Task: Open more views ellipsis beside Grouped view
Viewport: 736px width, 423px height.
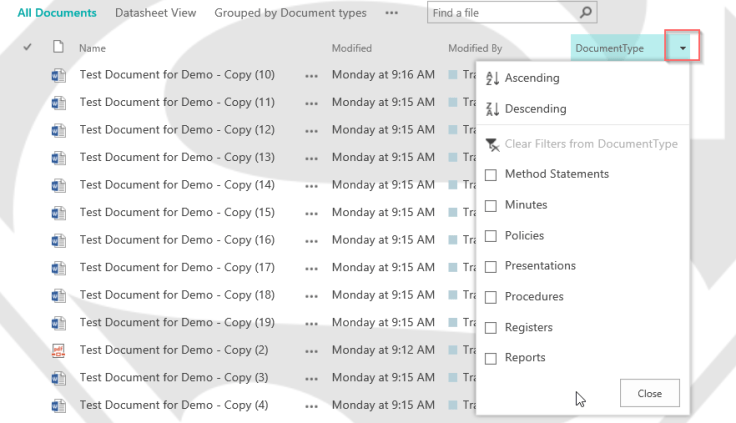Action: 391,13
